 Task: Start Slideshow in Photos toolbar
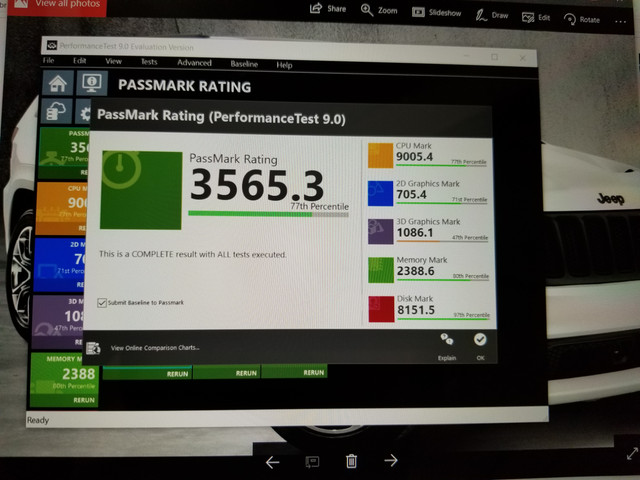418,12
